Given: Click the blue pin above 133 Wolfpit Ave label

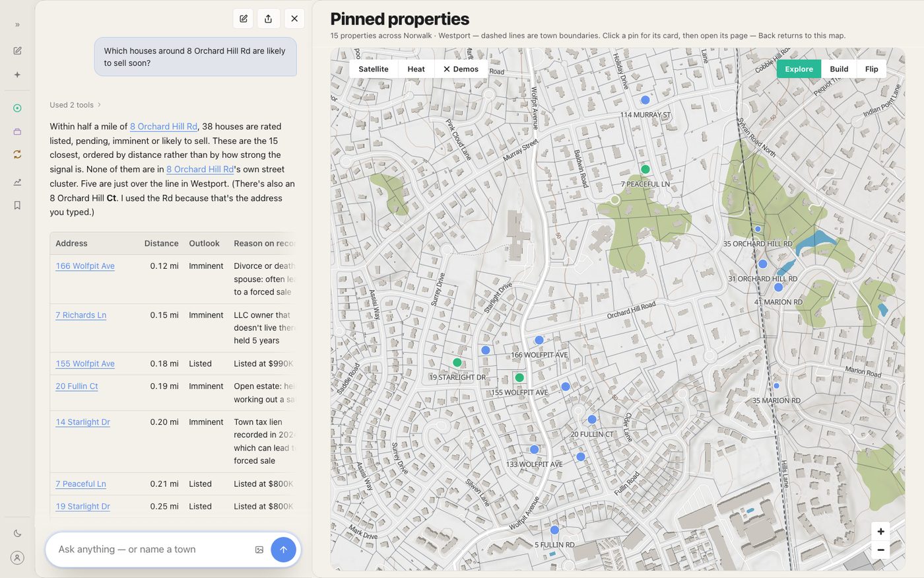Looking at the screenshot, I should 534,450.
